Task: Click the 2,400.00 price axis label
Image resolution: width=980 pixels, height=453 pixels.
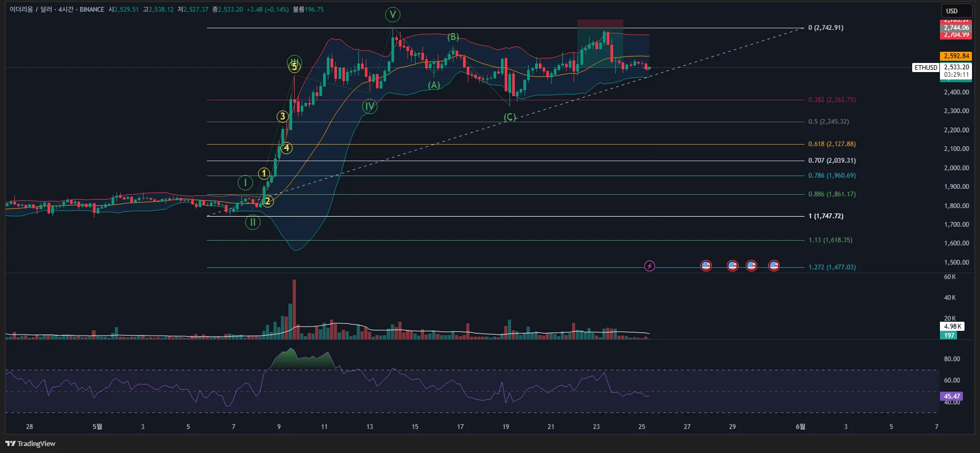Action: (956, 92)
